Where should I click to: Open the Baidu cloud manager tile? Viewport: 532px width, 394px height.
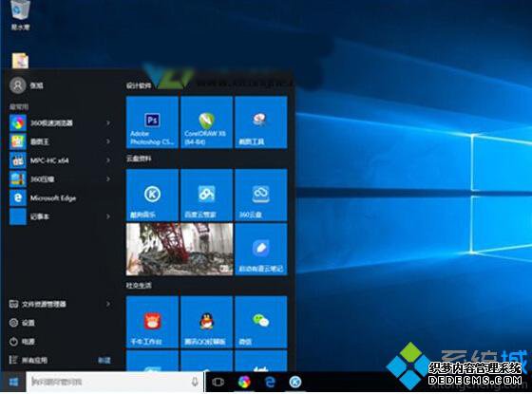[x=207, y=195]
